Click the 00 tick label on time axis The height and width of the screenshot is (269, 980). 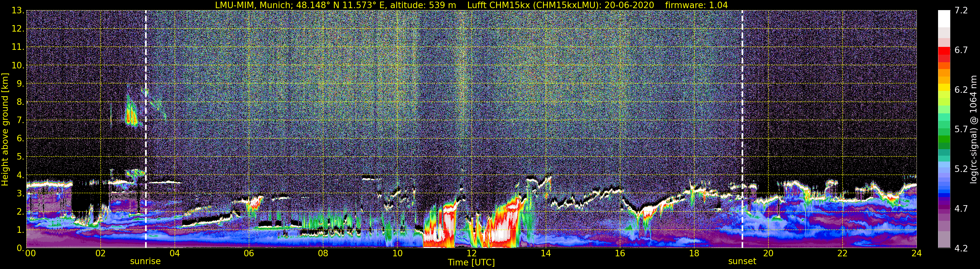click(30, 253)
